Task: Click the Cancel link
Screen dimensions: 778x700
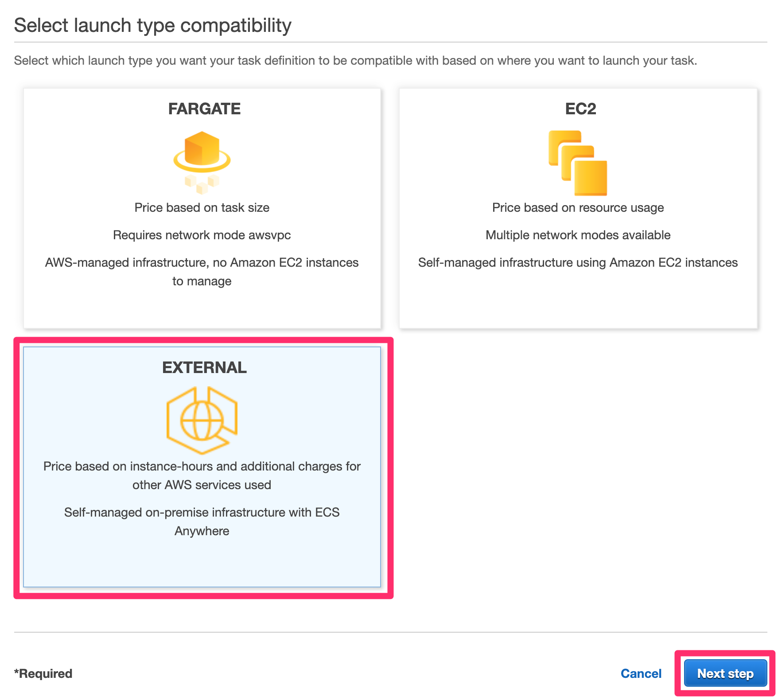Action: pos(641,673)
